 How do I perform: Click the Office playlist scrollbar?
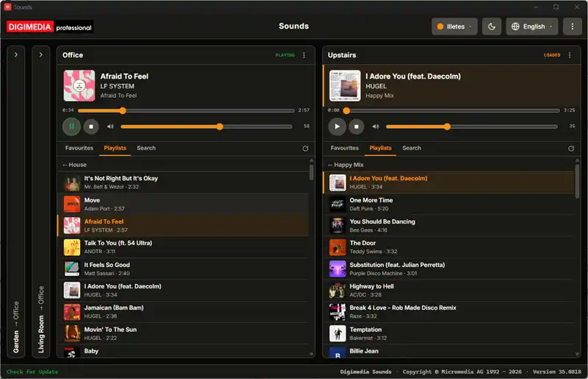click(311, 172)
